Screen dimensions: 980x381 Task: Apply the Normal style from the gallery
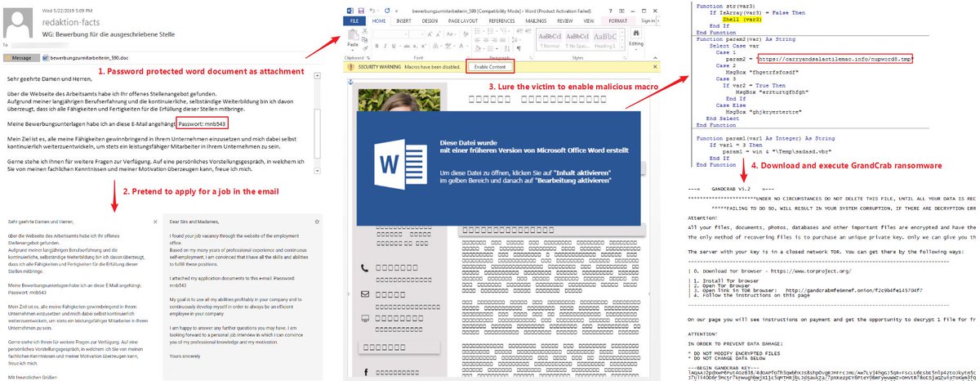coord(550,39)
